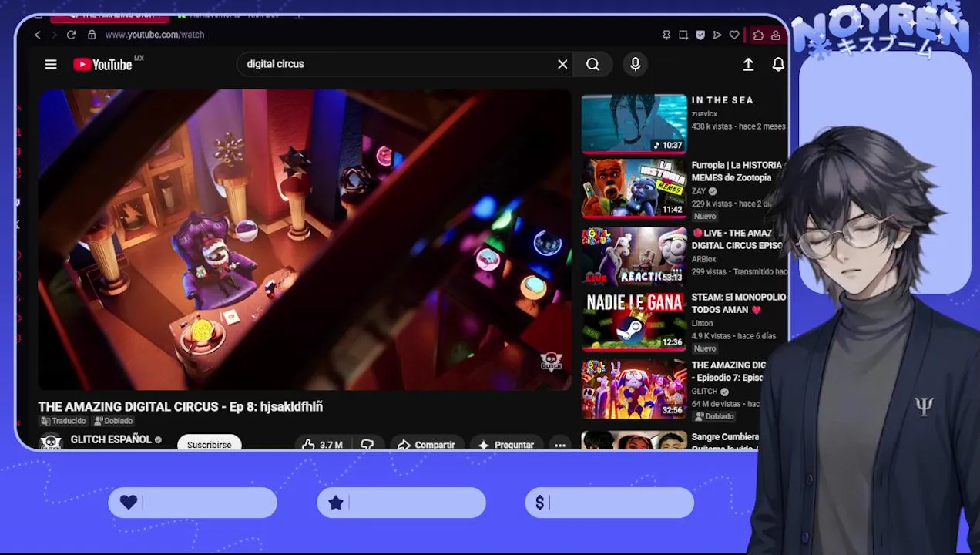Reload the YouTube page
Viewport: 980px width, 555px height.
point(71,35)
